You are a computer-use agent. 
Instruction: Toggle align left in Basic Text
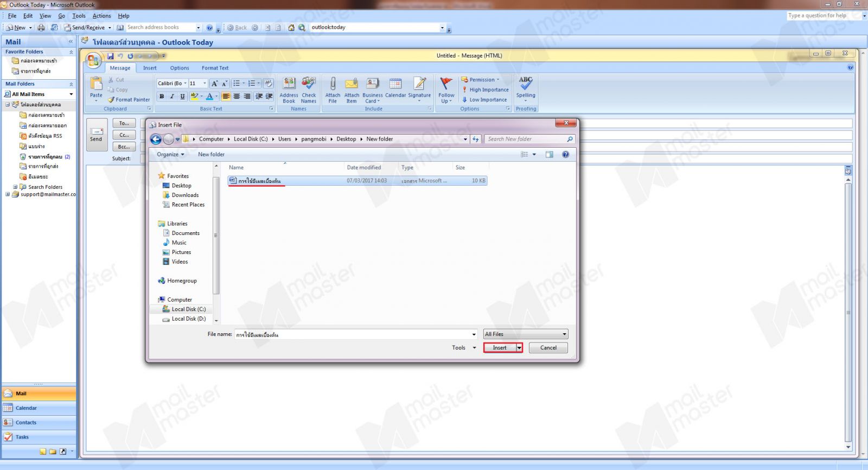[226, 97]
